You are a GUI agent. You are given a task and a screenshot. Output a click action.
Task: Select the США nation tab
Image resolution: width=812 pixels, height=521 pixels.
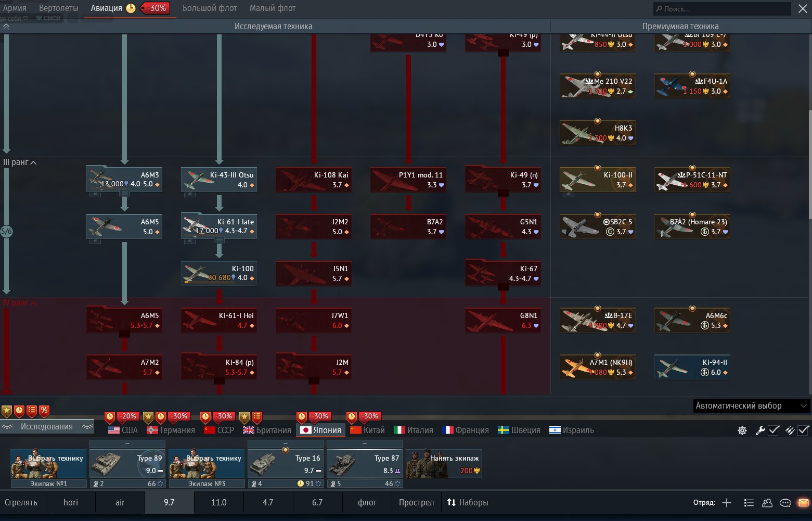123,430
